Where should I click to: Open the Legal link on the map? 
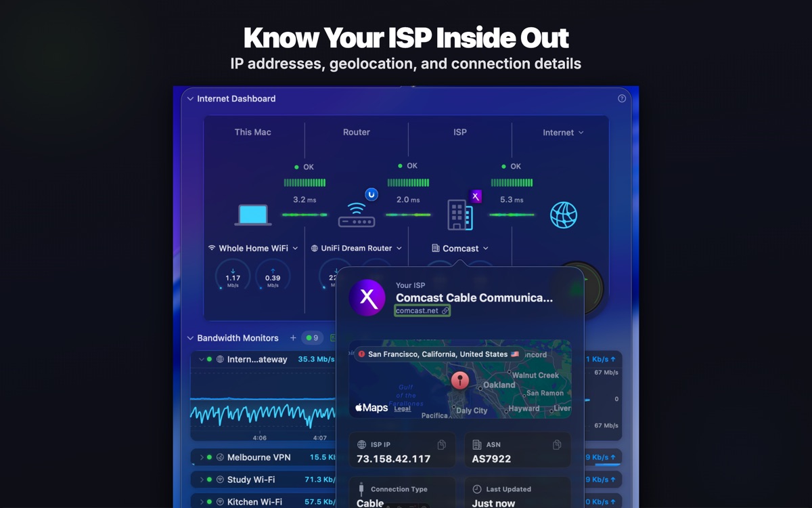pos(403,409)
